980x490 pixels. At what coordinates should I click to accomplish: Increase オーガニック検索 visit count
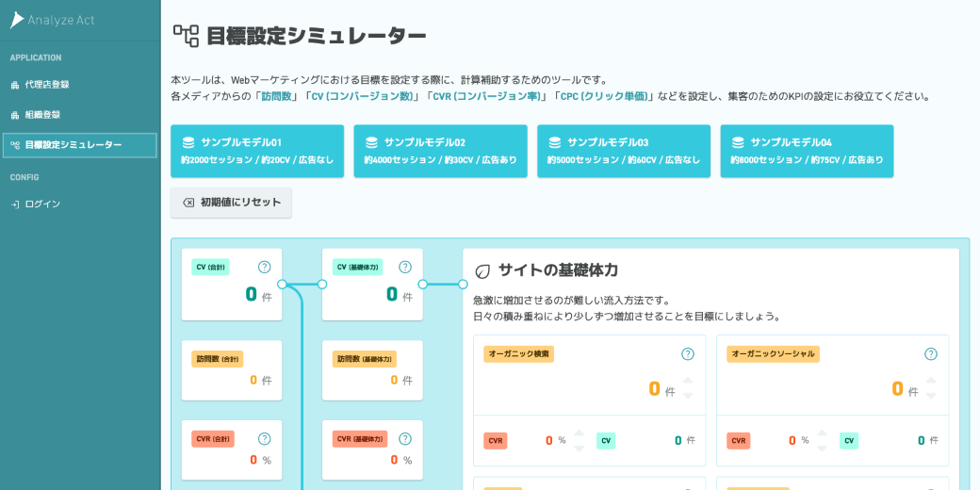(688, 381)
